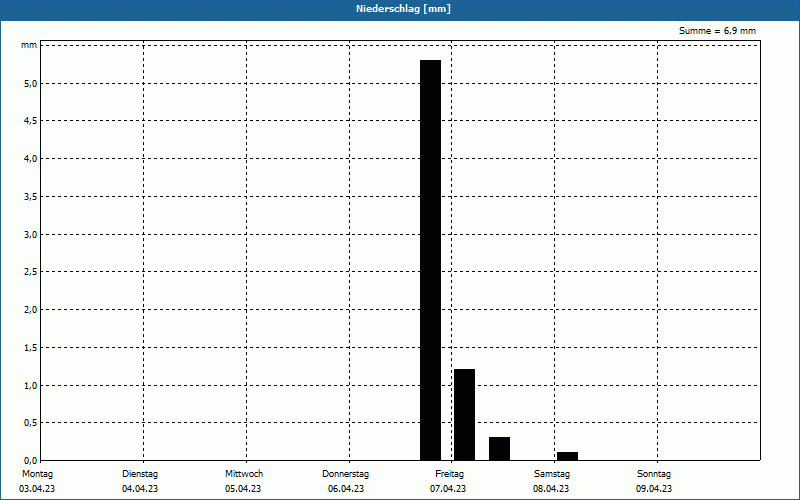Click the bar reaching about 0,3 mm
This screenshot has width=800, height=500.
pyautogui.click(x=499, y=449)
